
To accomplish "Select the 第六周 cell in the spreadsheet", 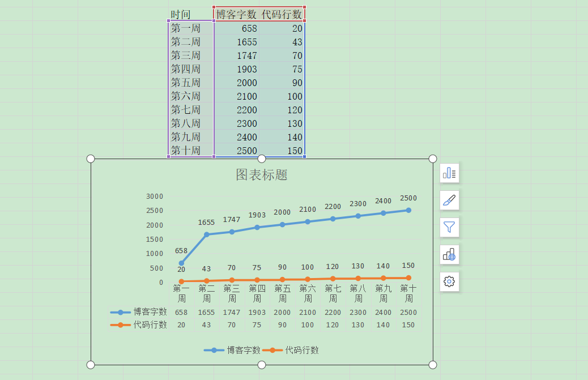I will pos(191,96).
